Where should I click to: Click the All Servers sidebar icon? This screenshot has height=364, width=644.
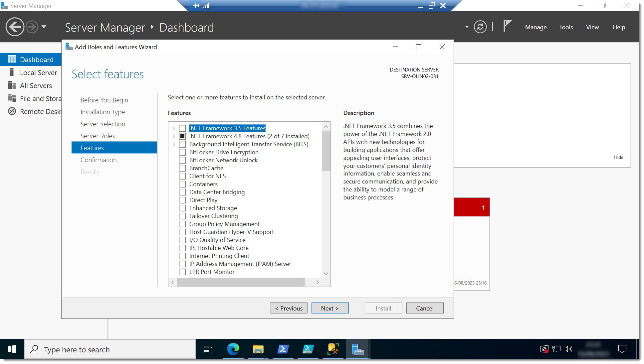pyautogui.click(x=12, y=85)
